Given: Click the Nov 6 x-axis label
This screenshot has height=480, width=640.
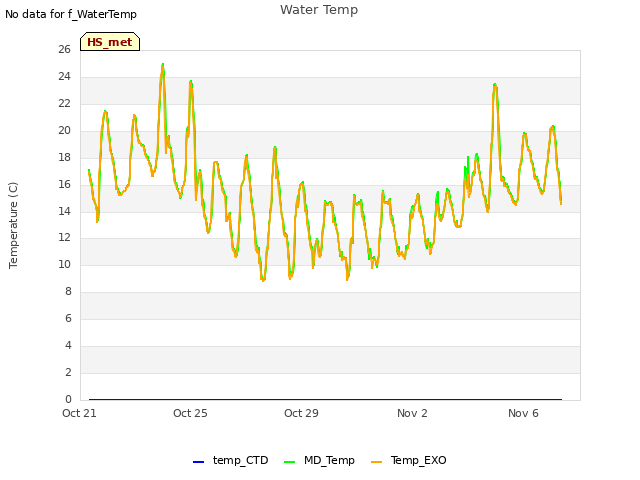Looking at the screenshot, I should pyautogui.click(x=523, y=413).
